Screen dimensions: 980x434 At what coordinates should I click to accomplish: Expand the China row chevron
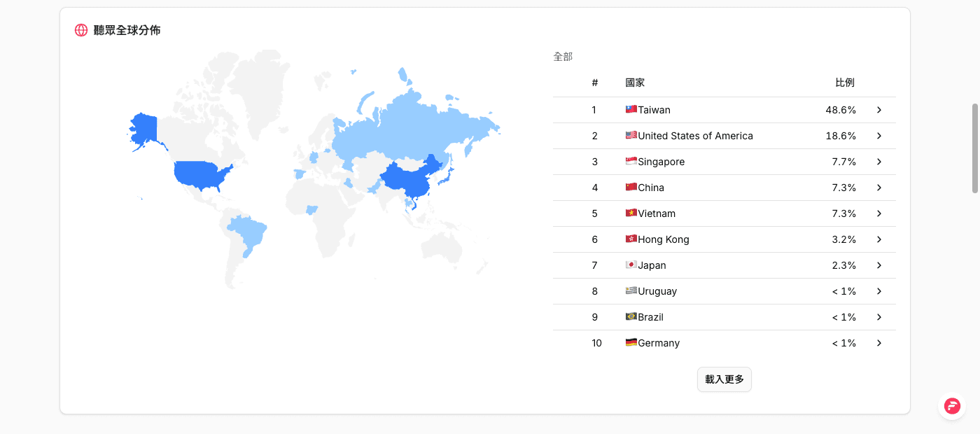(x=879, y=188)
